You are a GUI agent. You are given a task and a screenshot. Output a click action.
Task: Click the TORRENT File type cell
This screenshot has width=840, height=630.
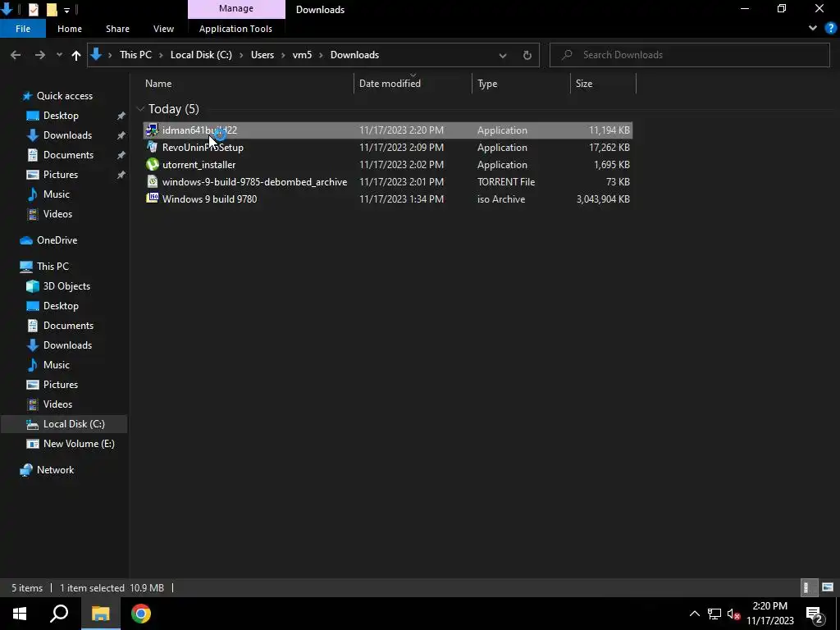click(505, 181)
